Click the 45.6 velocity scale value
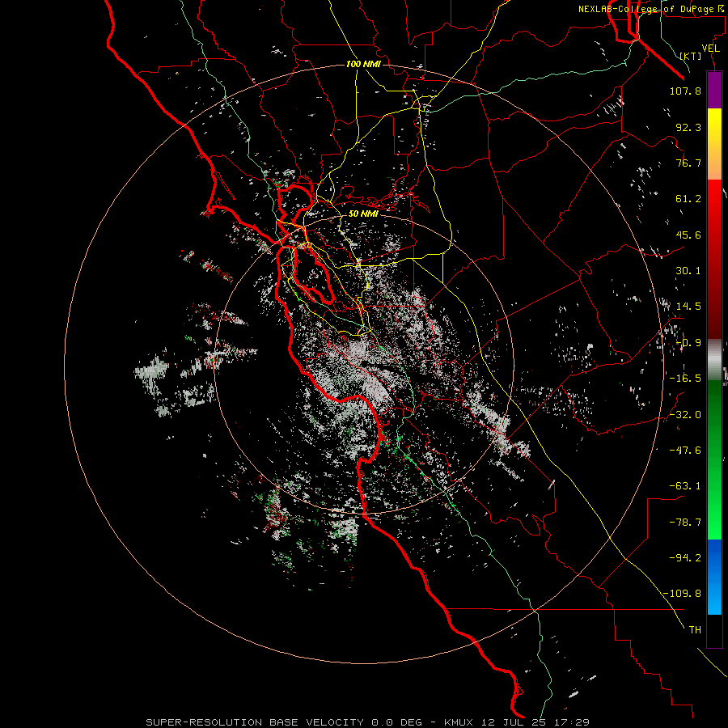This screenshot has height=728, width=728. coord(688,235)
